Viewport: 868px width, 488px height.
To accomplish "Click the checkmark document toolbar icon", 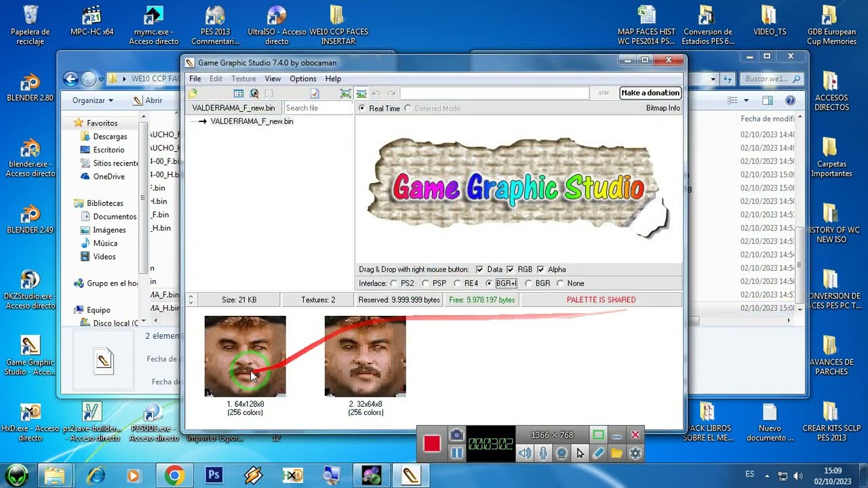I will tap(315, 94).
